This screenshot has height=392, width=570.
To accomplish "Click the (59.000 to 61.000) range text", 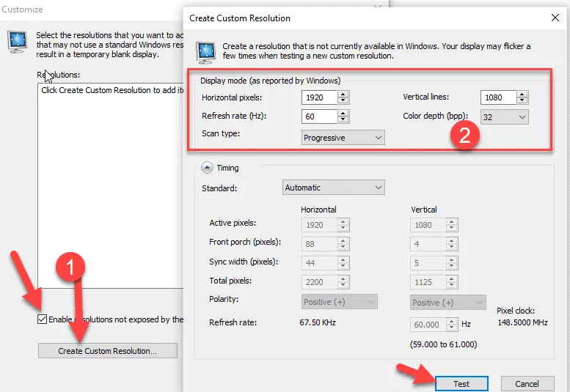I will [x=444, y=344].
